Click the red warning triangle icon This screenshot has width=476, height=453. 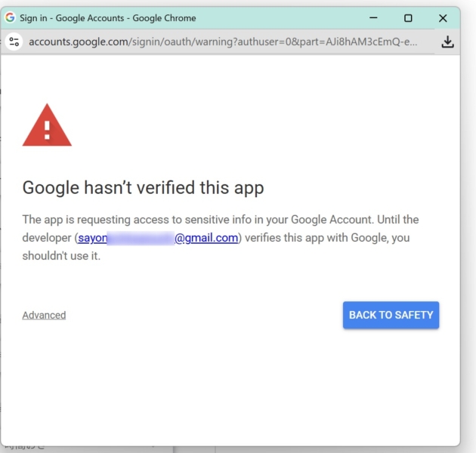point(47,126)
